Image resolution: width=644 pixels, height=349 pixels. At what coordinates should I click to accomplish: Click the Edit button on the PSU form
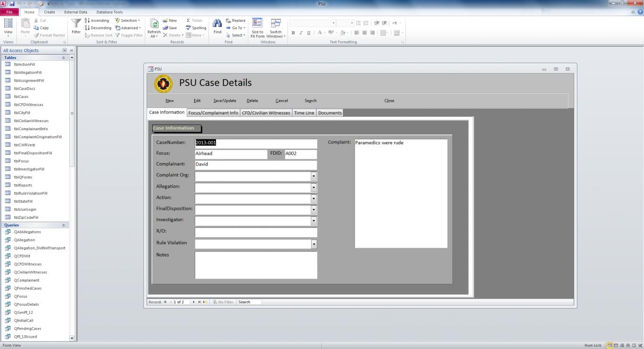(x=197, y=100)
